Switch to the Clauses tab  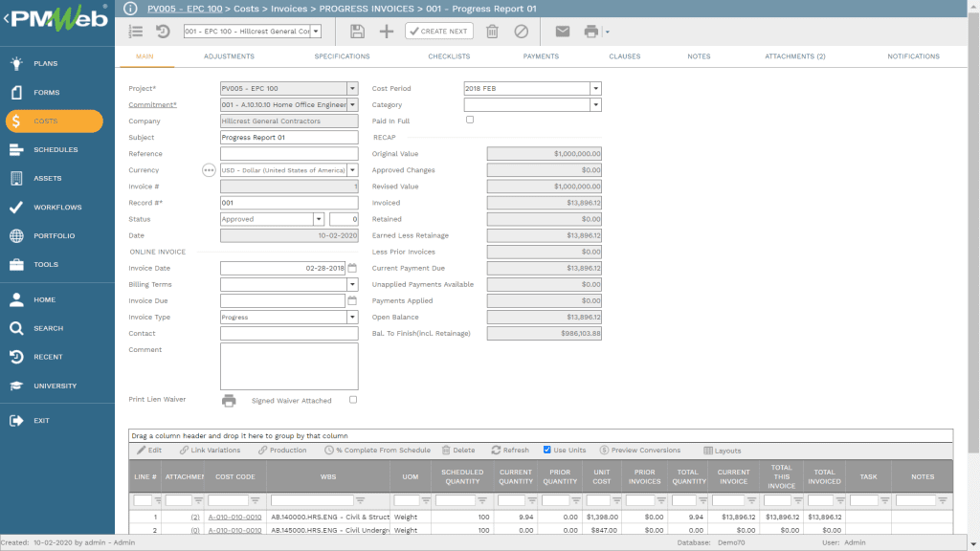[x=624, y=56]
